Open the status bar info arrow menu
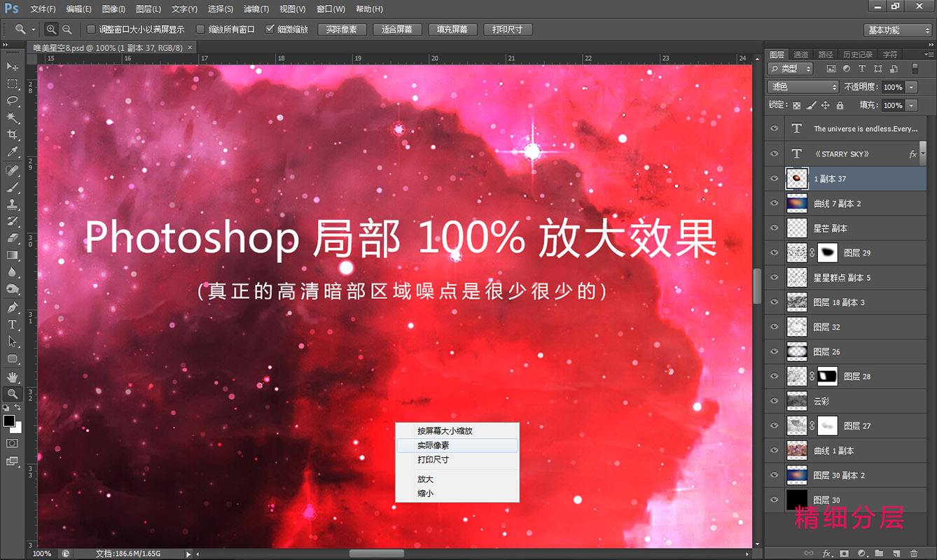 (188, 554)
